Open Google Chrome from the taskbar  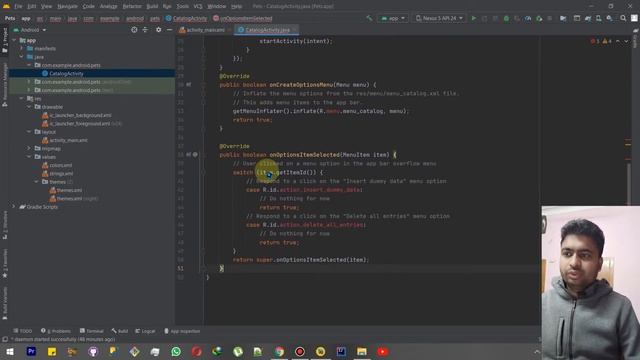[279, 351]
